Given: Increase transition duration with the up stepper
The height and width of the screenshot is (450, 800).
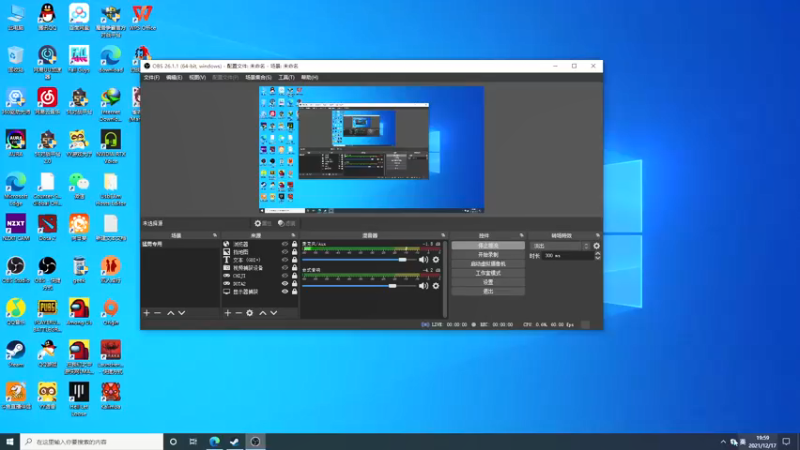Looking at the screenshot, I should click(x=597, y=254).
